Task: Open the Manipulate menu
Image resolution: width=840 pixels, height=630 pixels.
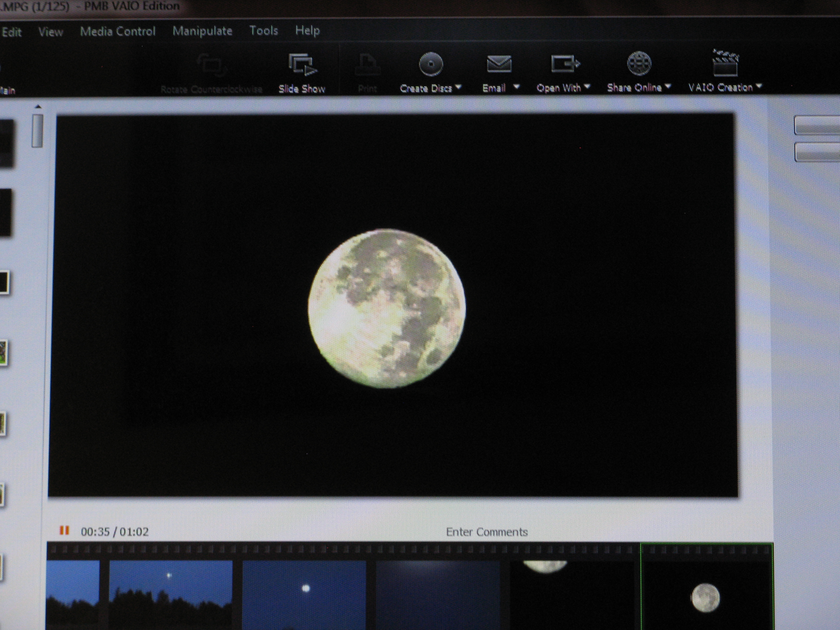Action: [202, 31]
